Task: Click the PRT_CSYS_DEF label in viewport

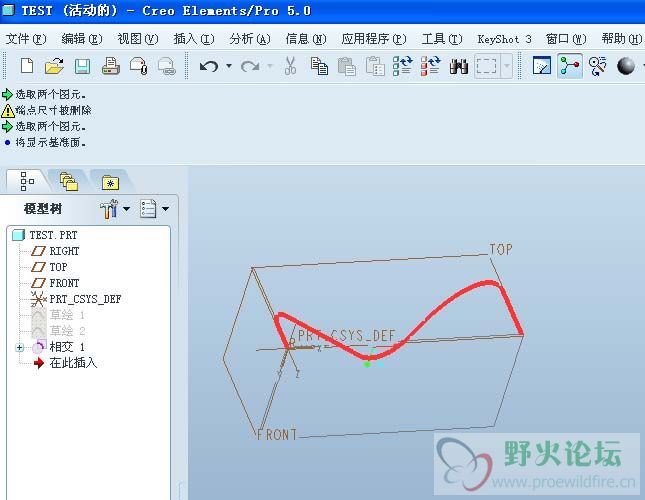Action: tap(346, 336)
